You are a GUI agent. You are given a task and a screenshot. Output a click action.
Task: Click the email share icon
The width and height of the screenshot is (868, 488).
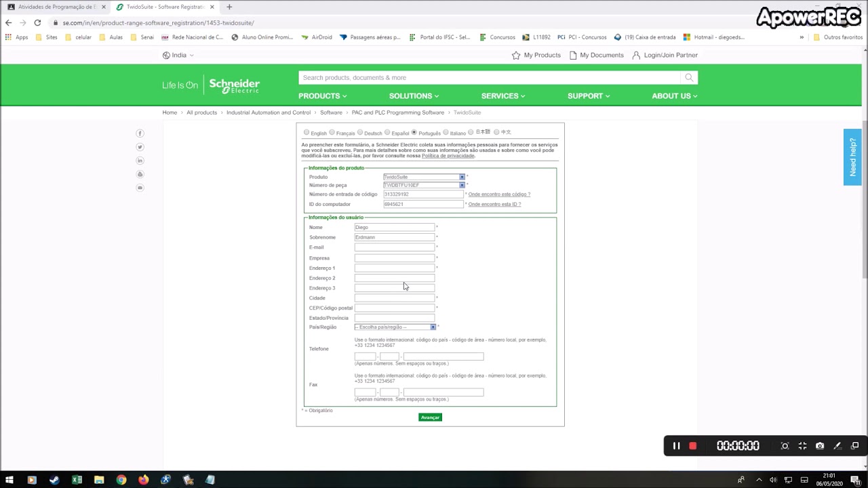pyautogui.click(x=140, y=188)
